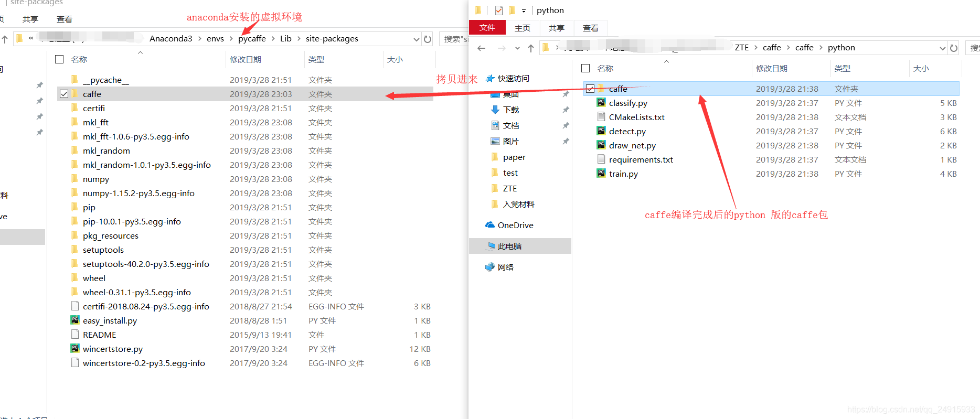This screenshot has width=980, height=419.
Task: Click text document icon of requirements.txt
Action: [601, 159]
